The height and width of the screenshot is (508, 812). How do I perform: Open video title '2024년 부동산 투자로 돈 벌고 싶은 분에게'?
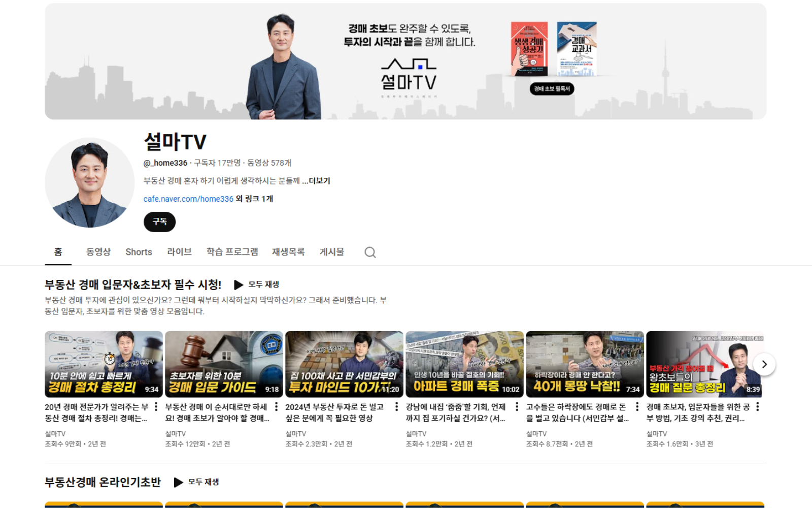[334, 412]
